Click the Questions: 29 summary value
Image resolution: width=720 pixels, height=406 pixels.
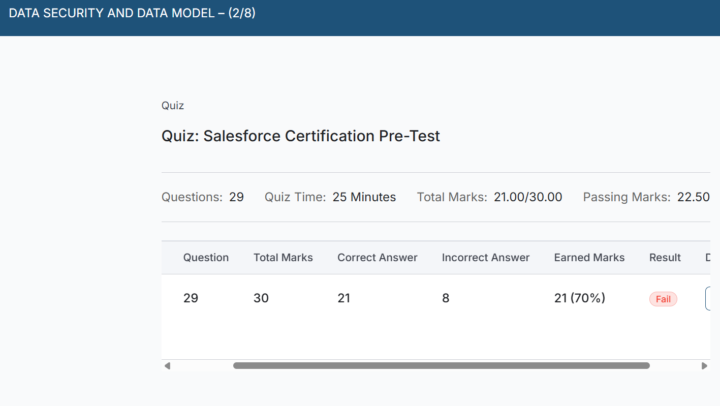click(236, 197)
